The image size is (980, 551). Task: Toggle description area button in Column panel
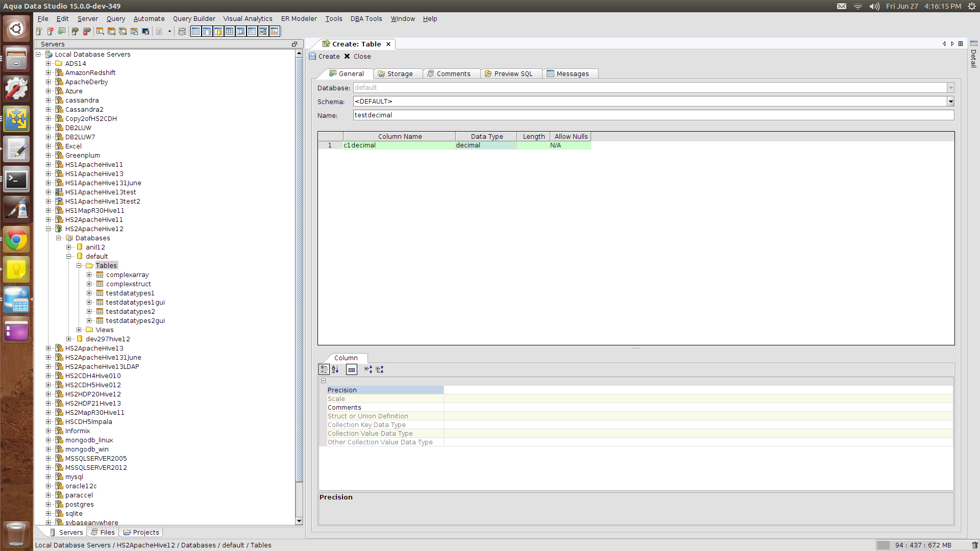[352, 369]
